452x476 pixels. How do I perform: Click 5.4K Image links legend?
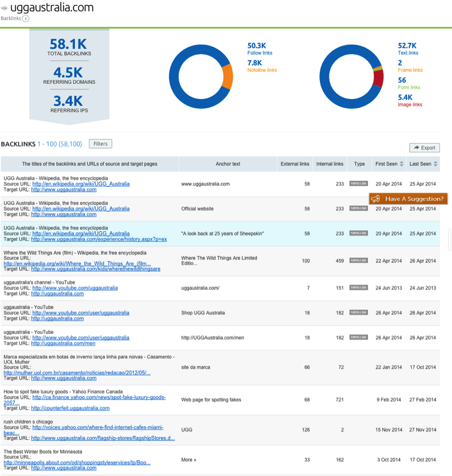[x=410, y=101]
